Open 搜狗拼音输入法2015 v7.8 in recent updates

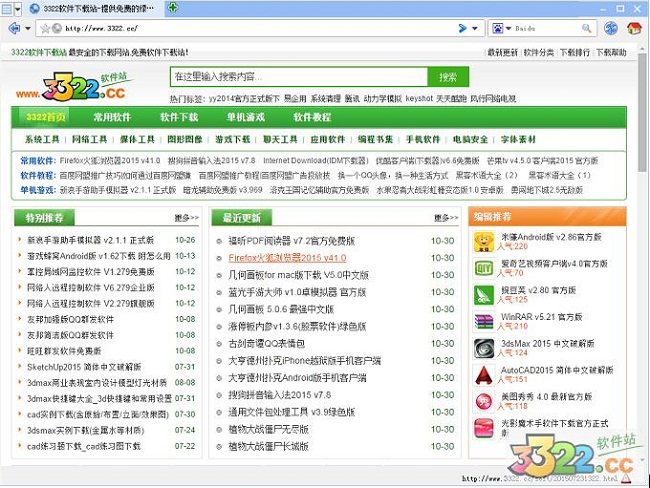pos(279,395)
